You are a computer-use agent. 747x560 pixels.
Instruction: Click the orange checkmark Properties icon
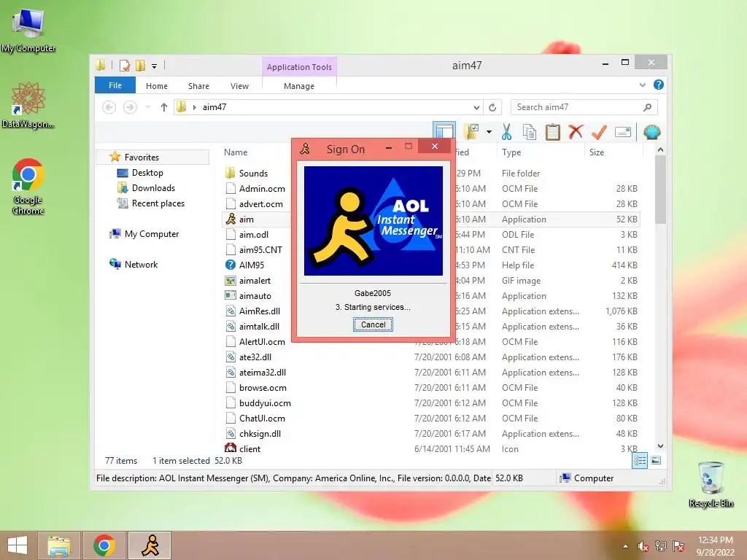pyautogui.click(x=599, y=132)
